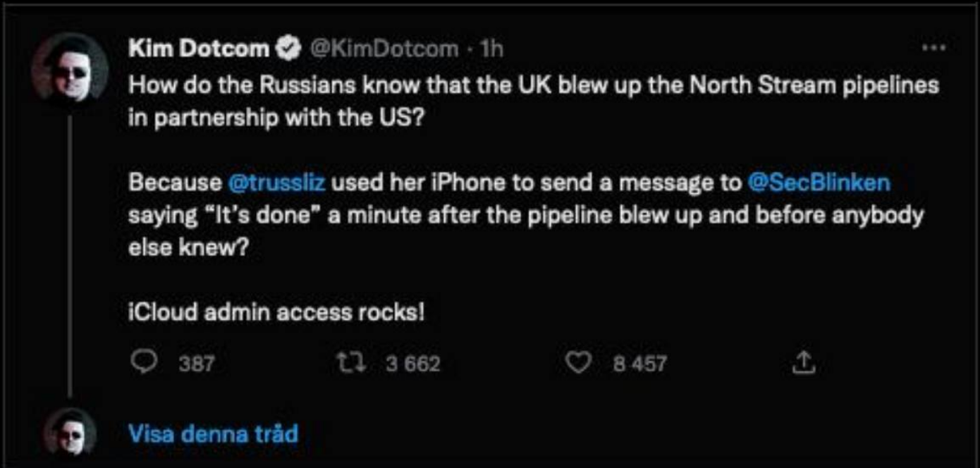Click the verified badge beside Kim Dotcom
Screen dimensions: 980x468
(x=288, y=49)
